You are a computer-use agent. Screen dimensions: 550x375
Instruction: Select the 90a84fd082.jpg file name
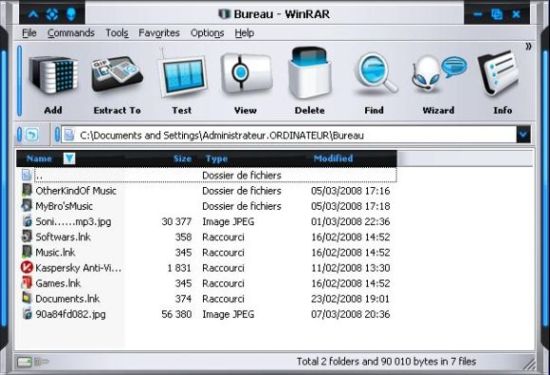point(71,314)
